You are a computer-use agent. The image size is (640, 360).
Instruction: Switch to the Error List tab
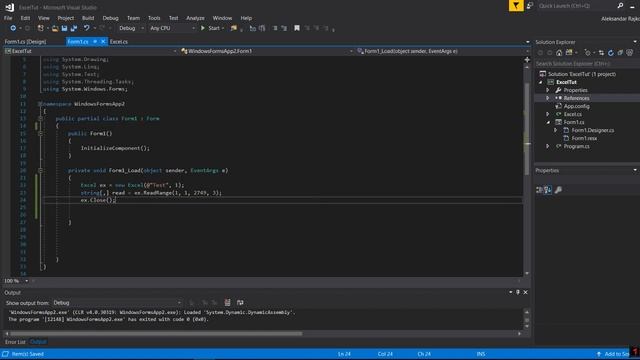pyautogui.click(x=15, y=342)
